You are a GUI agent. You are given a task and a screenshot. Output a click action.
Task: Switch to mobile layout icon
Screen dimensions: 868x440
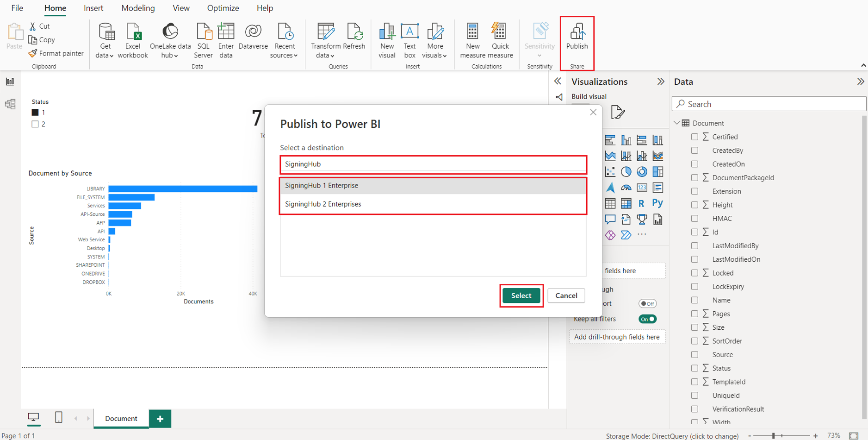pos(59,417)
